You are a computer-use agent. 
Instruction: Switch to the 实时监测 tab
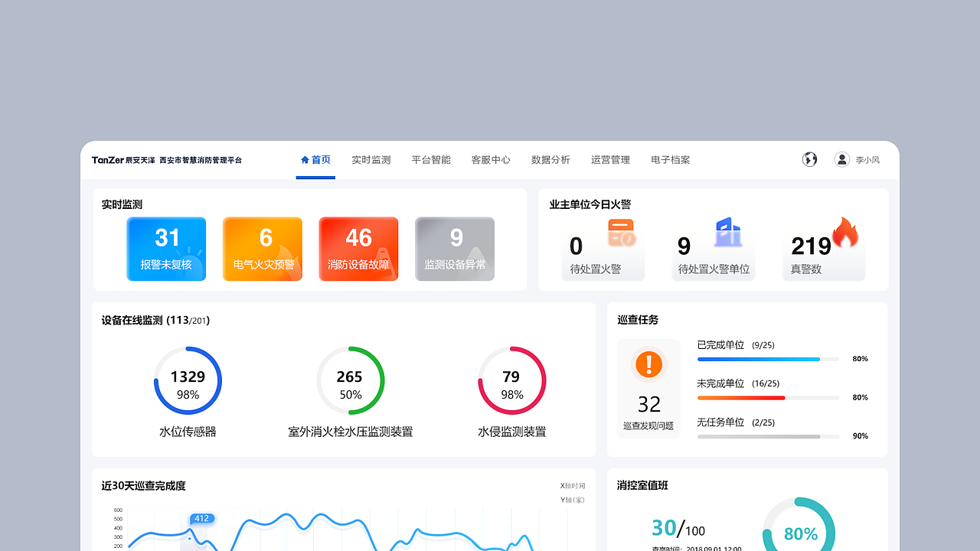[371, 160]
